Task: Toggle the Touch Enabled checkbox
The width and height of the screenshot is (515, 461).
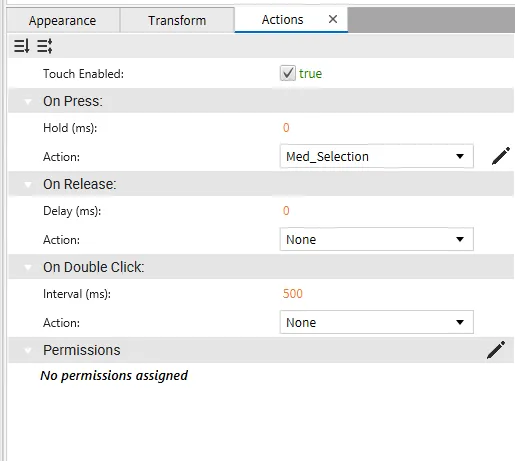Action: pyautogui.click(x=288, y=73)
